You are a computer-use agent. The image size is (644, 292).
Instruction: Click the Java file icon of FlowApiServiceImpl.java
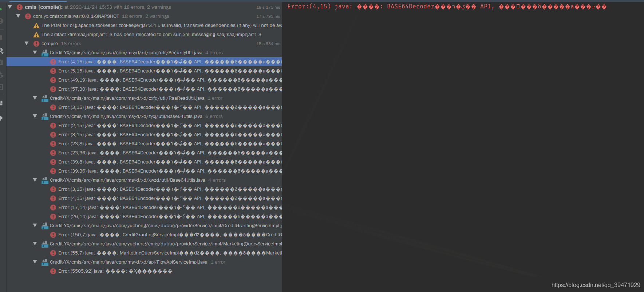(x=45, y=262)
